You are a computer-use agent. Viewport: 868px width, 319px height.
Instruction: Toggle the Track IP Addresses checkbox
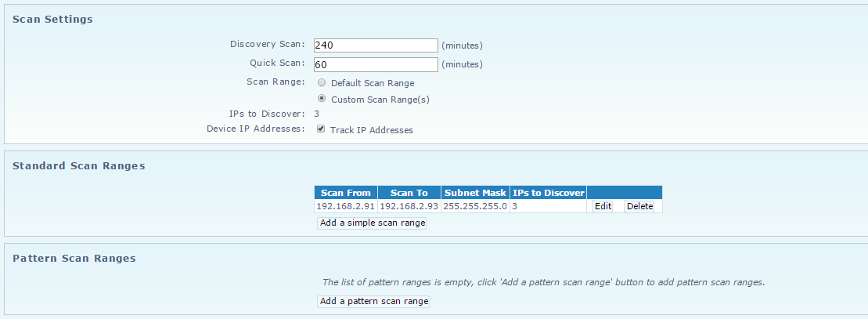pos(321,129)
